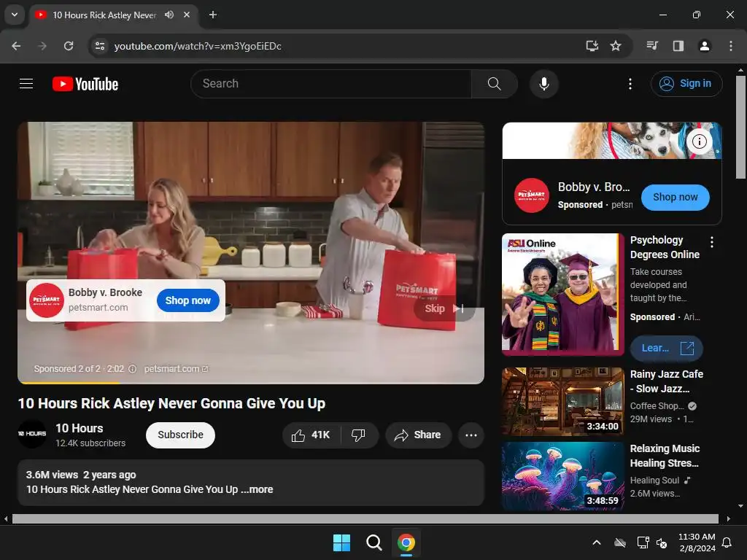Open the muted volume tray icon
The width and height of the screenshot is (747, 560).
pyautogui.click(x=662, y=542)
